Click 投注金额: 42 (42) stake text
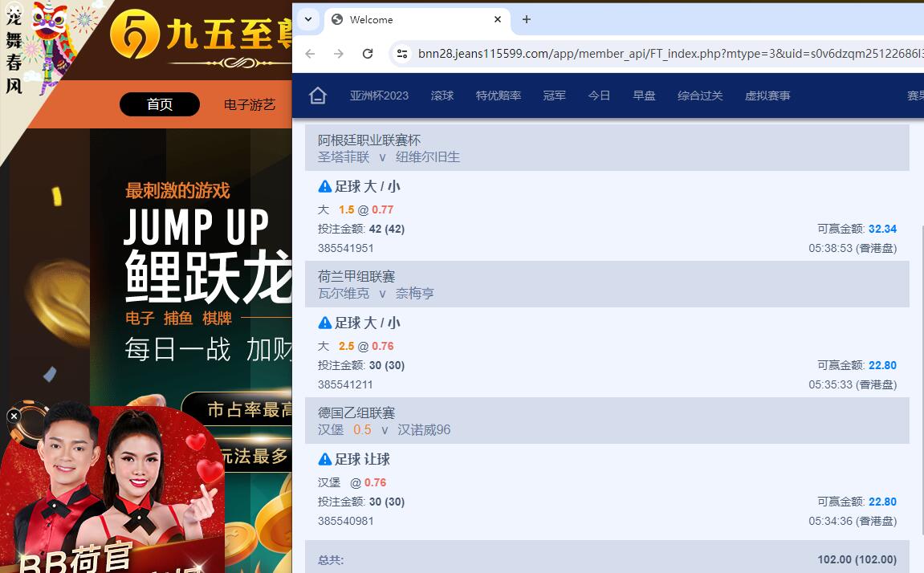 coord(361,229)
